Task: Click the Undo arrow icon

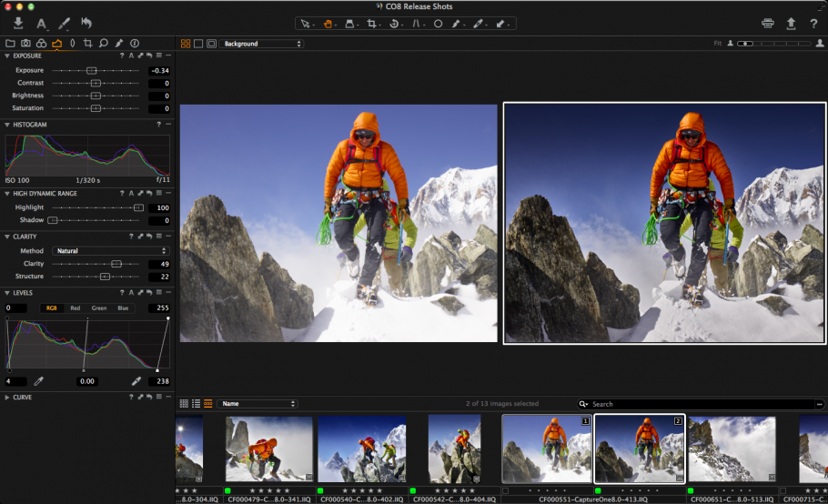Action: click(x=86, y=24)
